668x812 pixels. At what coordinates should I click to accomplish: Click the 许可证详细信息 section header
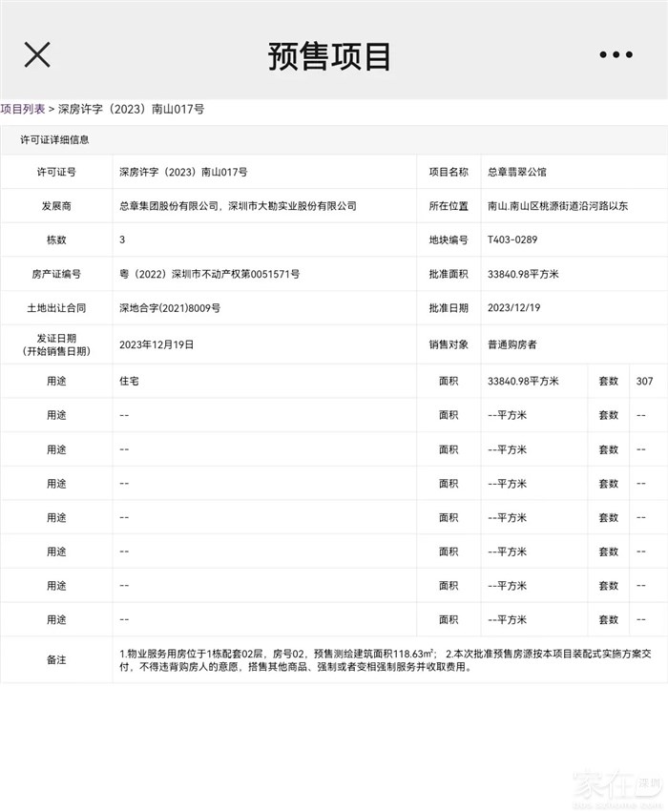(55, 140)
